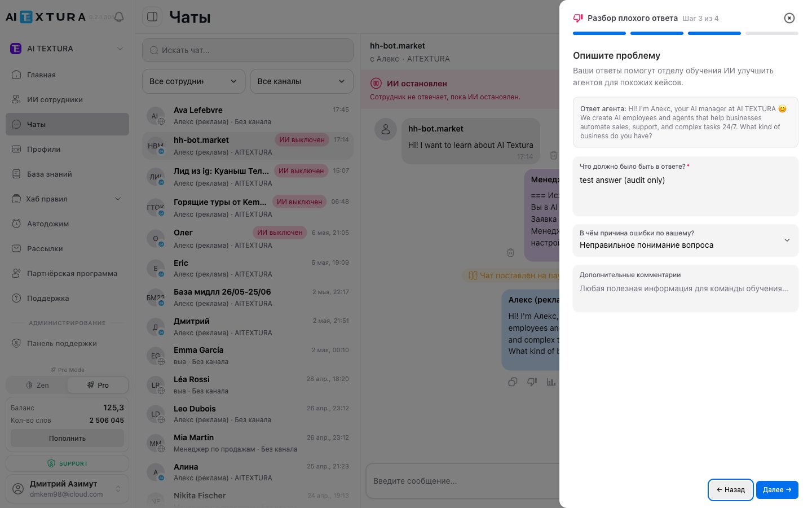This screenshot has width=812, height=508.
Task: Open «Поддержка» in the sidebar
Action: click(x=68, y=298)
